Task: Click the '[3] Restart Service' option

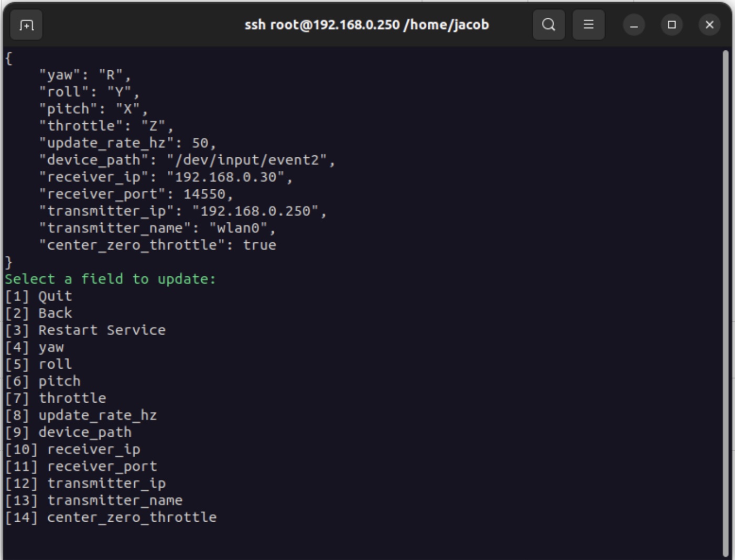Action: [x=85, y=330]
